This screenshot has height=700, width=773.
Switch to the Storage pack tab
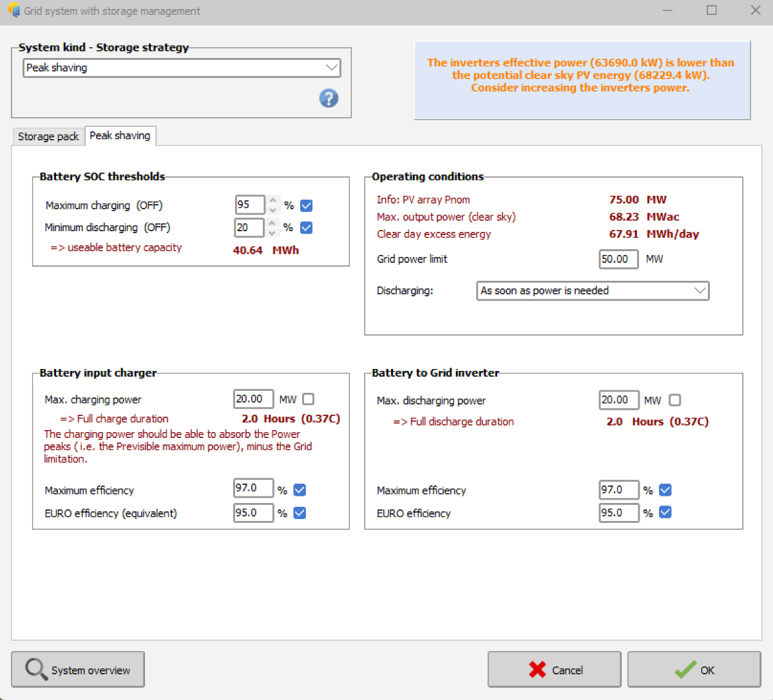pyautogui.click(x=48, y=137)
